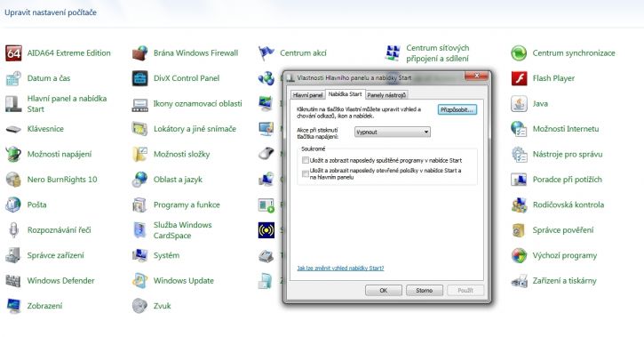
Task: Confirm the dialog with OK
Action: [384, 290]
